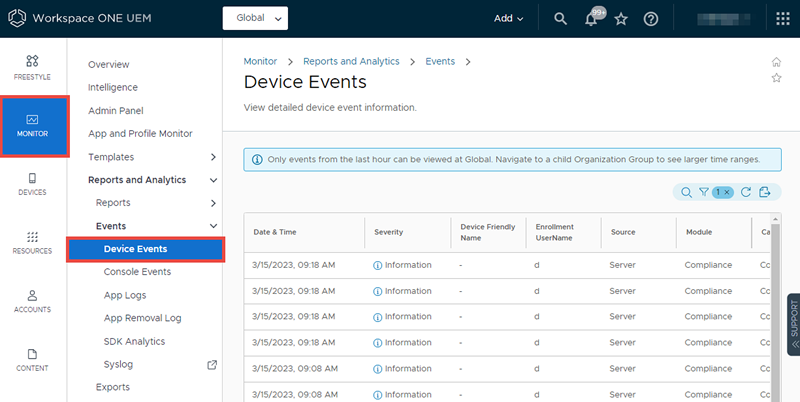Expand the Support side tab
This screenshot has height=402, width=800.
[x=793, y=324]
